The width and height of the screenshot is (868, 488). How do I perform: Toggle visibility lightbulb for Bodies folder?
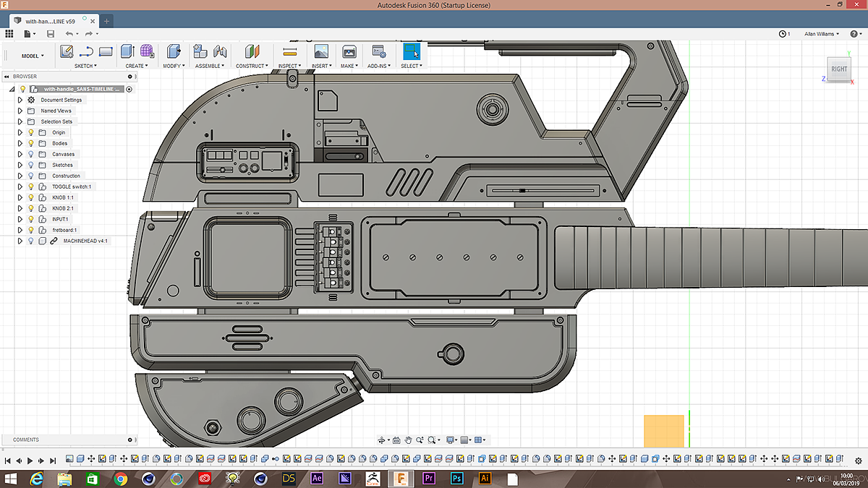31,143
